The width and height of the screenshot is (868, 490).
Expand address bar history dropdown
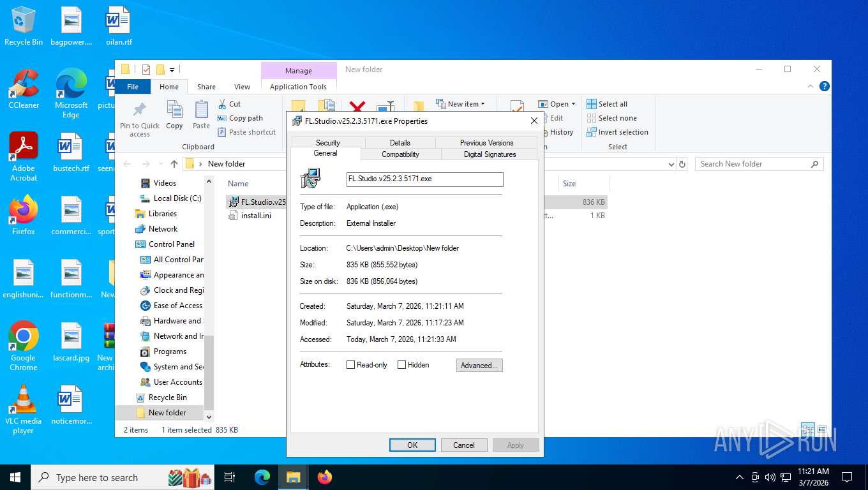(671, 164)
